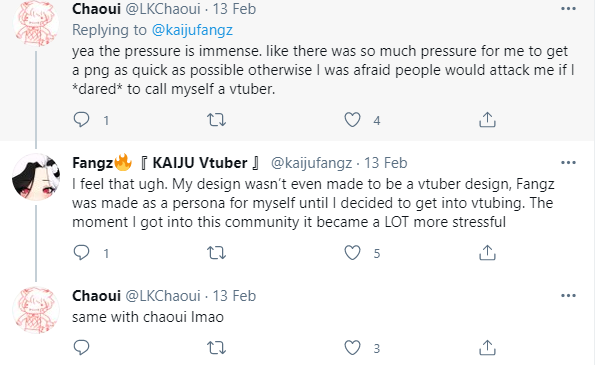Like Chaoui's tweet with 4 likes
600x365 pixels.
click(352, 120)
